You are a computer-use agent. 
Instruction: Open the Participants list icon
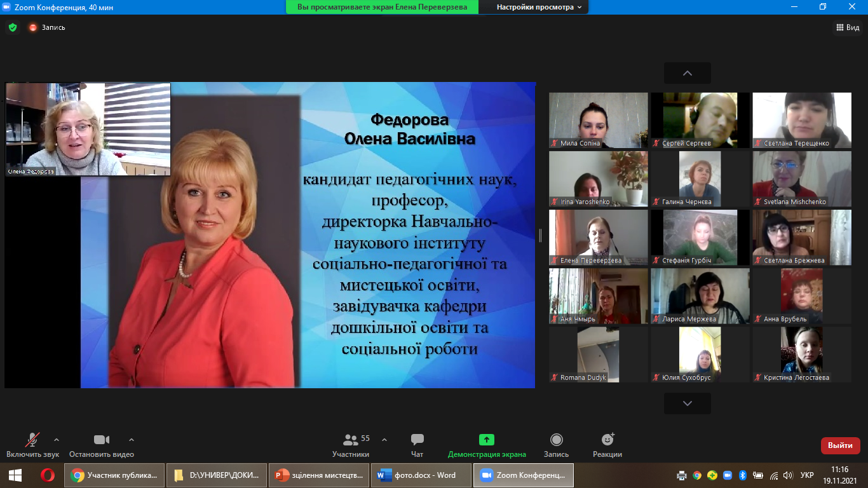350,440
